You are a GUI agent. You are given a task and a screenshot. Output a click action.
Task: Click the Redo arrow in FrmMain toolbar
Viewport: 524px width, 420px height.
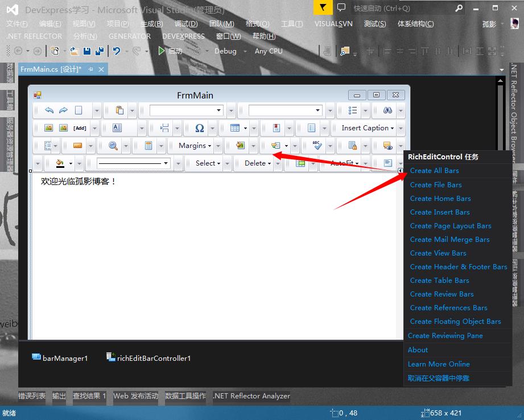[63, 110]
